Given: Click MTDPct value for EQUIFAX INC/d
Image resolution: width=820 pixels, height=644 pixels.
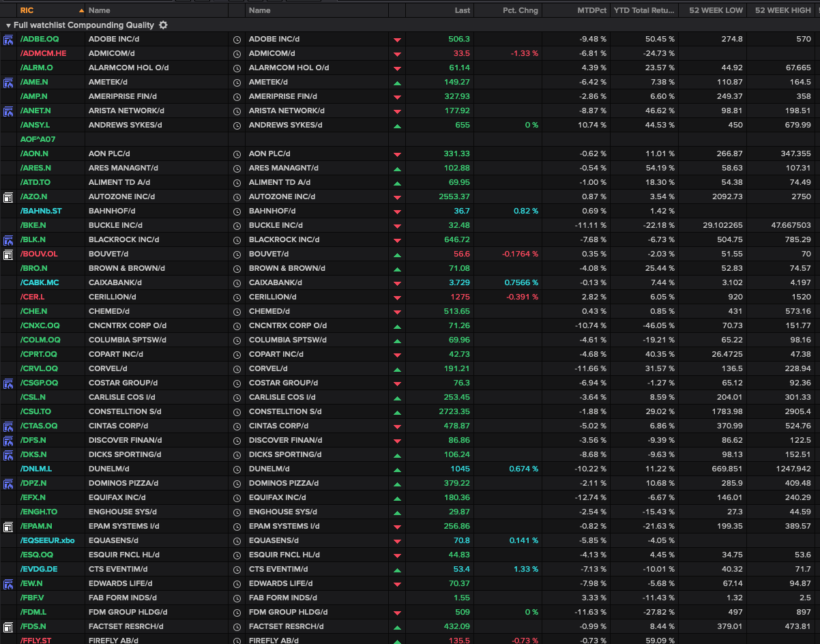Looking at the screenshot, I should point(592,497).
